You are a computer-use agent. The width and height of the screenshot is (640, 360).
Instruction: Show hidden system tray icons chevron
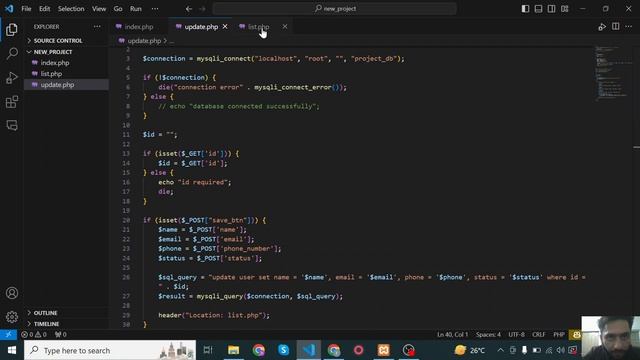pos(500,350)
